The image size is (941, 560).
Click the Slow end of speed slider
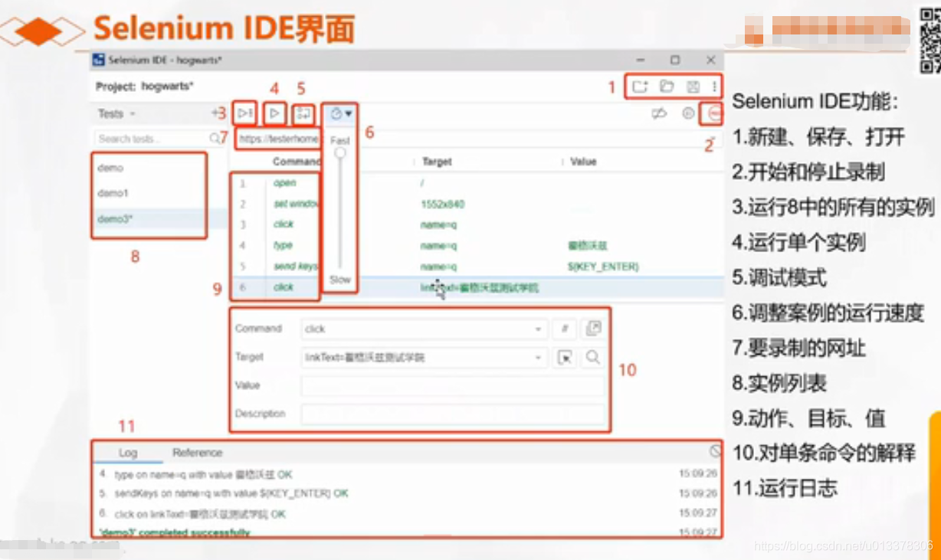[x=340, y=280]
